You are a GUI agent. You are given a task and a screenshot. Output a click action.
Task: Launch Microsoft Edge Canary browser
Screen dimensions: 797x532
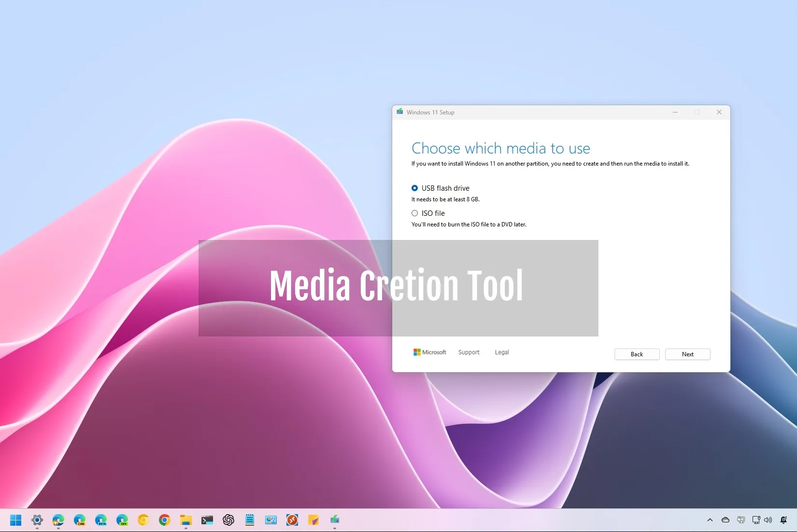(x=80, y=520)
